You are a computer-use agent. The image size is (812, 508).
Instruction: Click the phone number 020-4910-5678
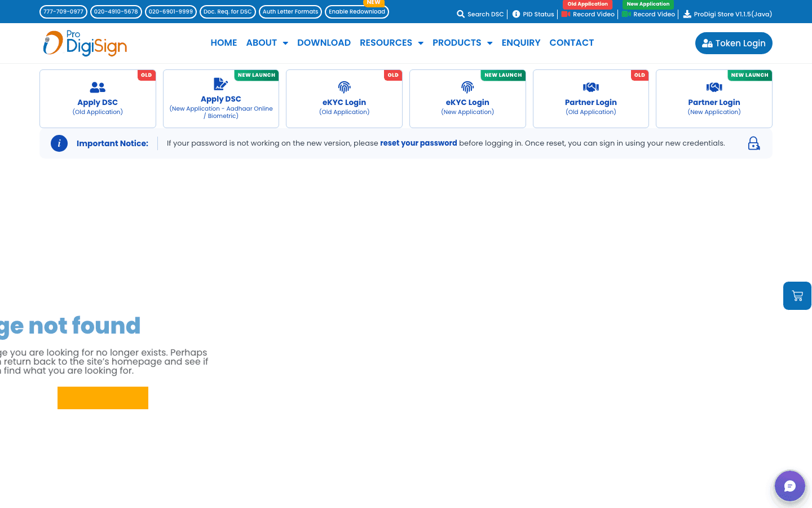pyautogui.click(x=116, y=12)
